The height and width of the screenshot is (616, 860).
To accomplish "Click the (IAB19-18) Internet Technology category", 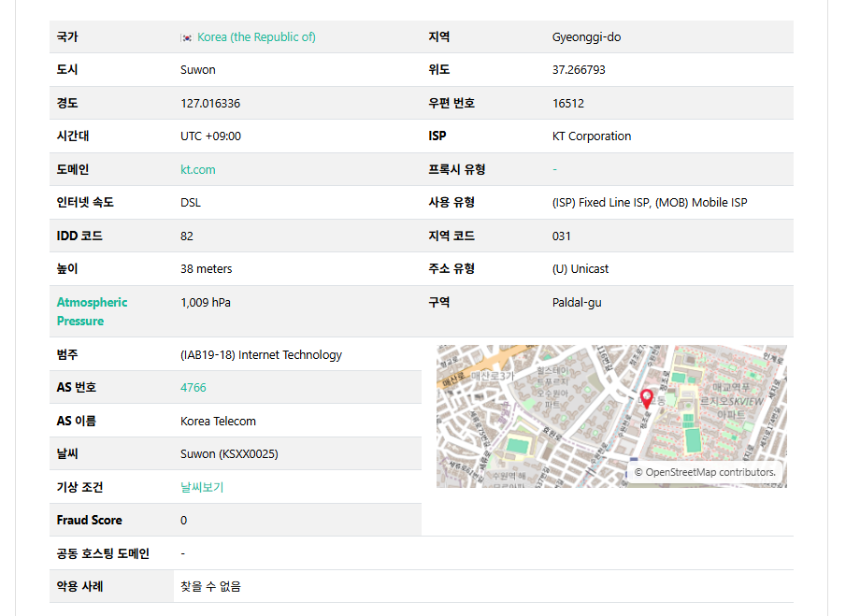I will click(x=261, y=354).
